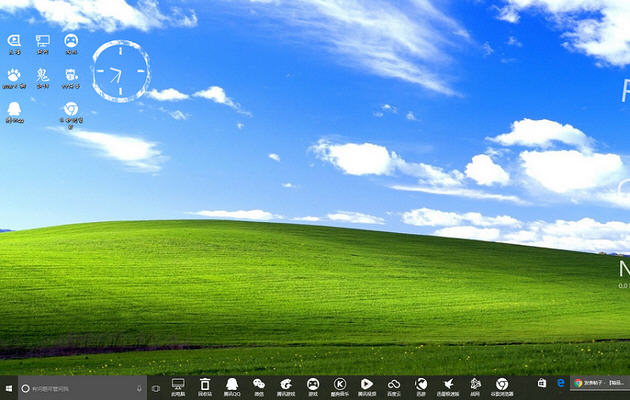Screen dimensions: 630x400
Task: Open Tencent Games (腾讯游戏) dock icon
Action: pos(286,387)
